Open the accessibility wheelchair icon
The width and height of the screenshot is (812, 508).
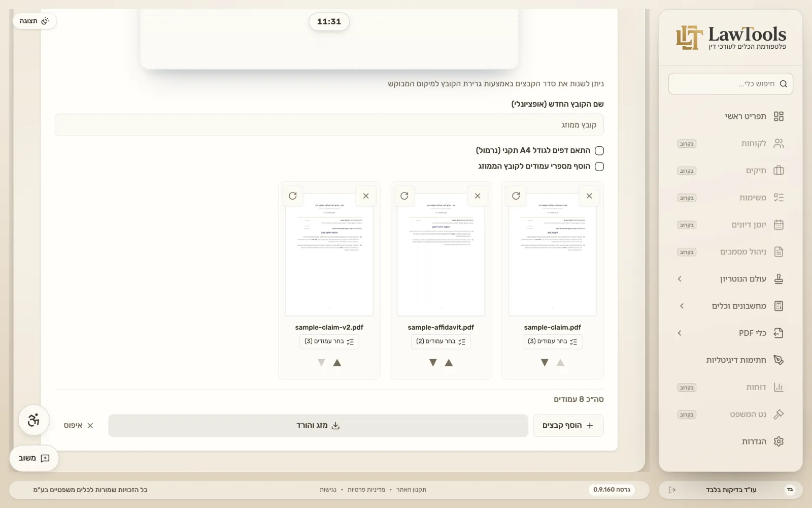click(x=34, y=420)
